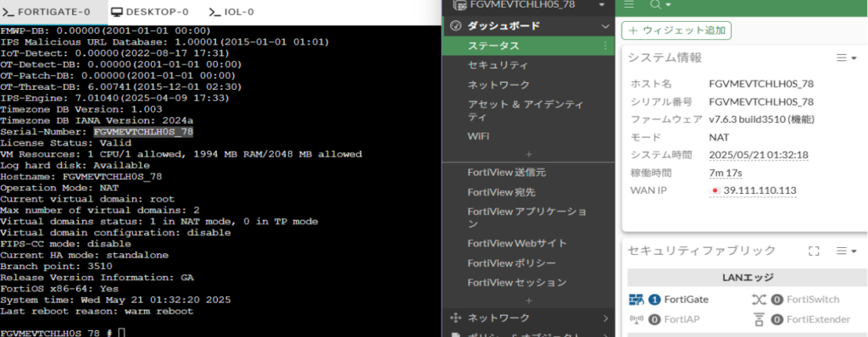Click the "Last reboot reason: warm reboot" line
Viewport: 868px width, 337px height.
click(x=97, y=311)
